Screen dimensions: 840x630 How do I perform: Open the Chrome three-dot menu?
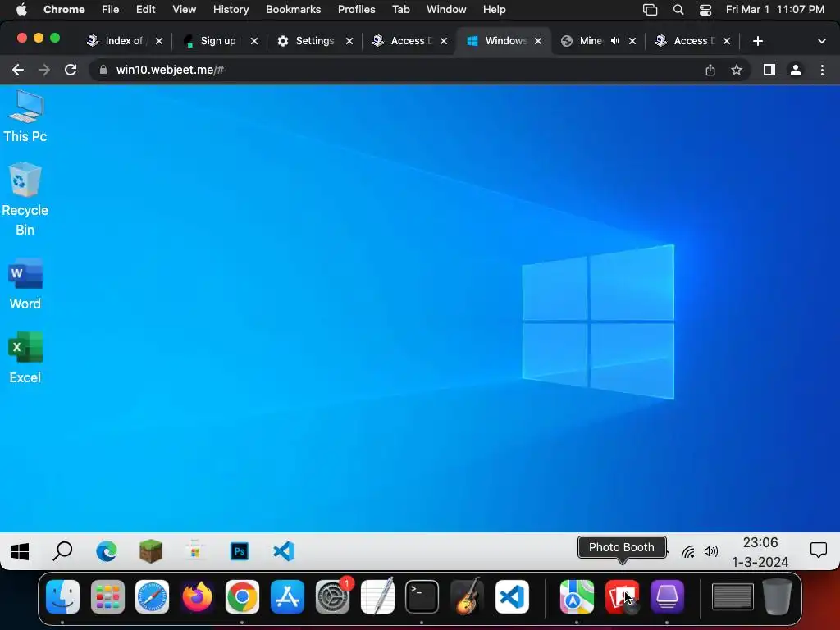tap(822, 70)
